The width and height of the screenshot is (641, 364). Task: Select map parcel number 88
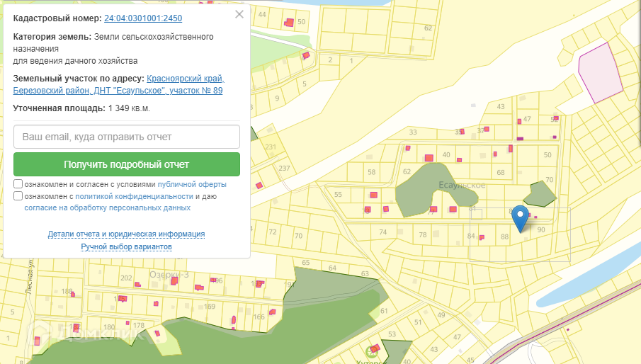point(504,237)
